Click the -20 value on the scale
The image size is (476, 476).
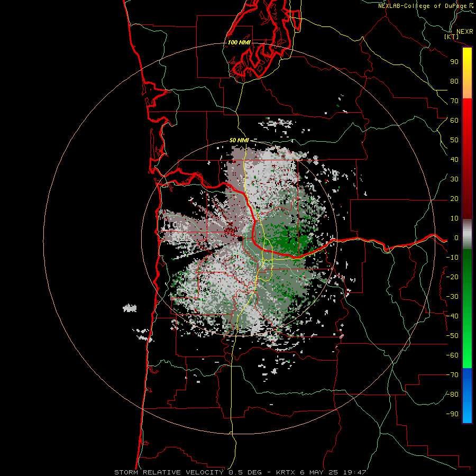pyautogui.click(x=452, y=277)
